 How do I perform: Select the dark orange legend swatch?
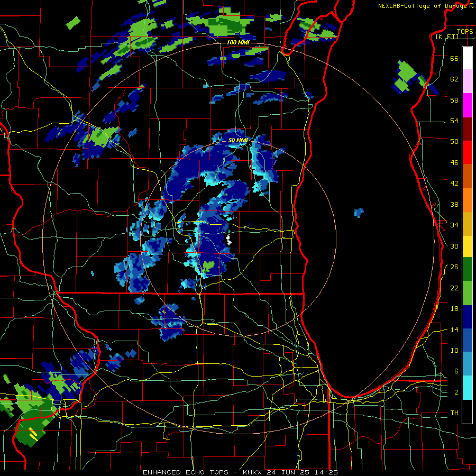pyautogui.click(x=467, y=176)
